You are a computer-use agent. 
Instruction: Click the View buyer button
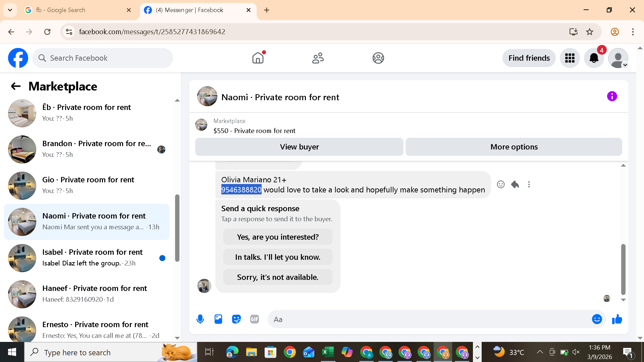pyautogui.click(x=299, y=147)
